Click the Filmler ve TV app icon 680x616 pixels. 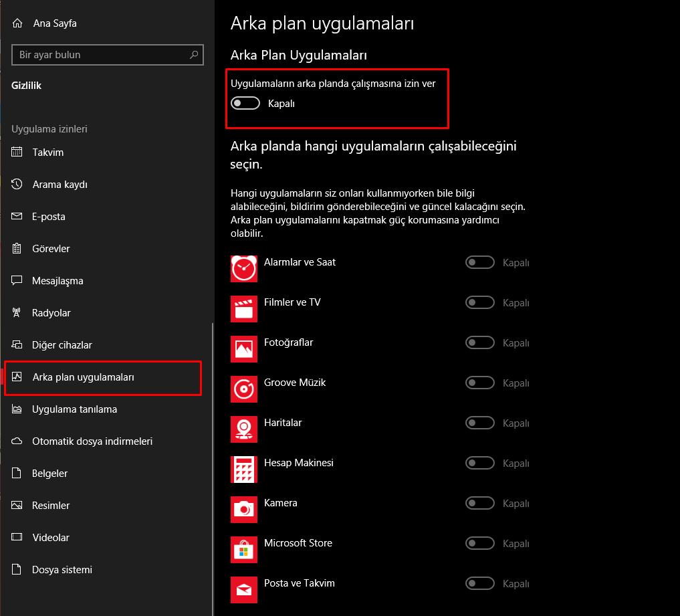click(x=244, y=309)
